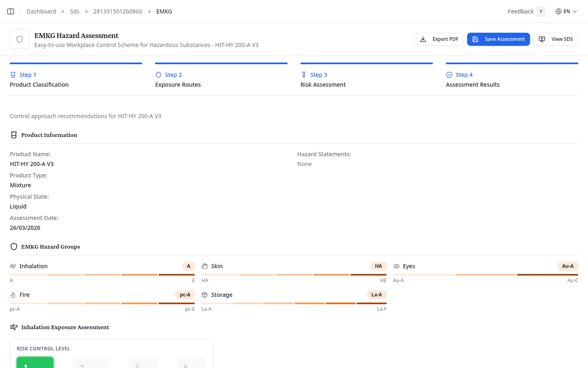
Task: Select Step 4 Assessment Results
Action: coord(472,79)
